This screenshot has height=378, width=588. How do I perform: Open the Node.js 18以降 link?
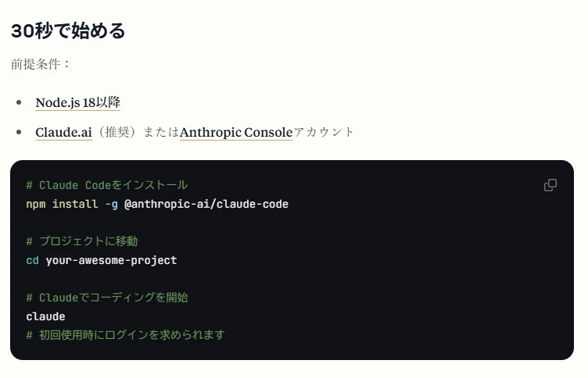(x=77, y=102)
